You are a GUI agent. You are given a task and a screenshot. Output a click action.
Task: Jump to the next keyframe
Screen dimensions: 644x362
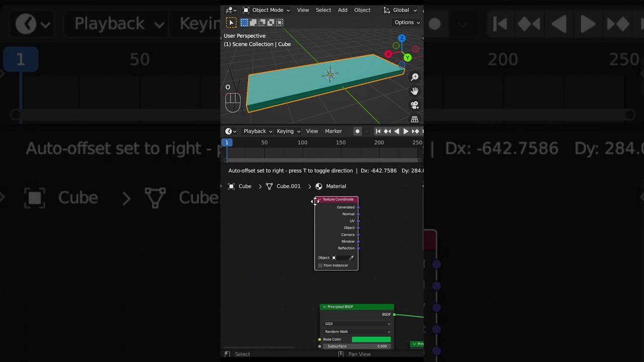coord(415,131)
